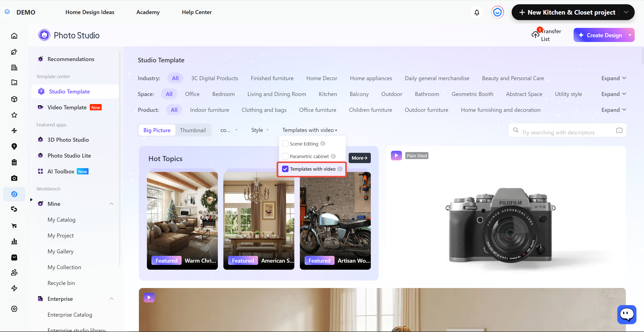Screen dimensions: 644x332
Task: Click More in Hot Topics
Action: (x=359, y=158)
